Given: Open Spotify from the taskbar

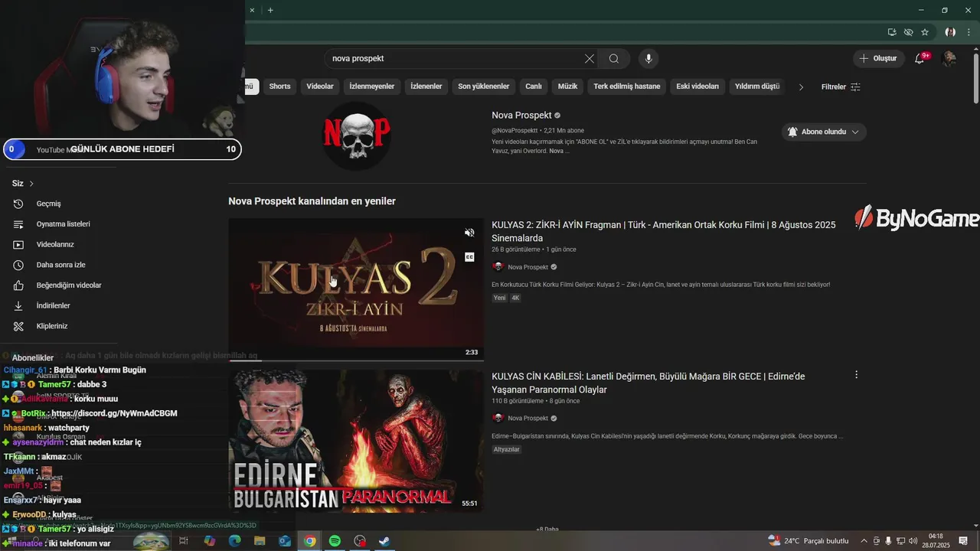Looking at the screenshot, I should [x=335, y=541].
